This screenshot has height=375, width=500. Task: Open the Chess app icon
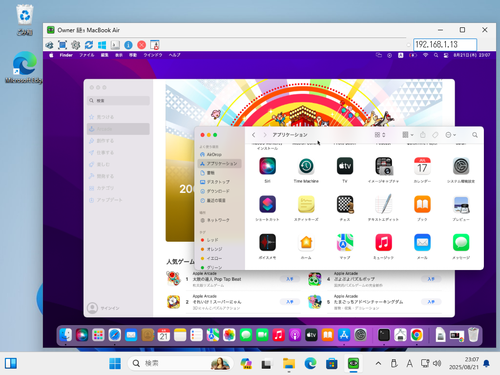(x=345, y=204)
